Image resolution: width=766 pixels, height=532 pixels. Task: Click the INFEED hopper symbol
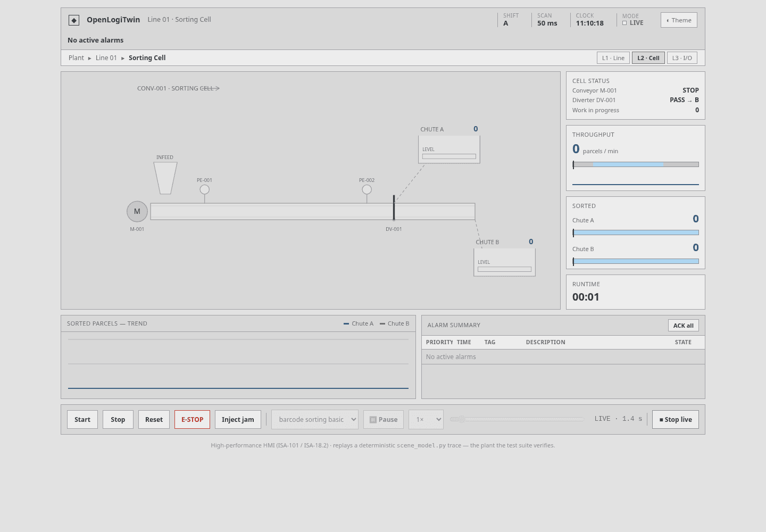pyautogui.click(x=165, y=178)
